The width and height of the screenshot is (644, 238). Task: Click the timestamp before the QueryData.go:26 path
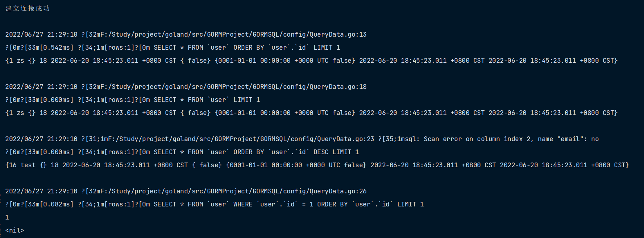click(x=41, y=191)
